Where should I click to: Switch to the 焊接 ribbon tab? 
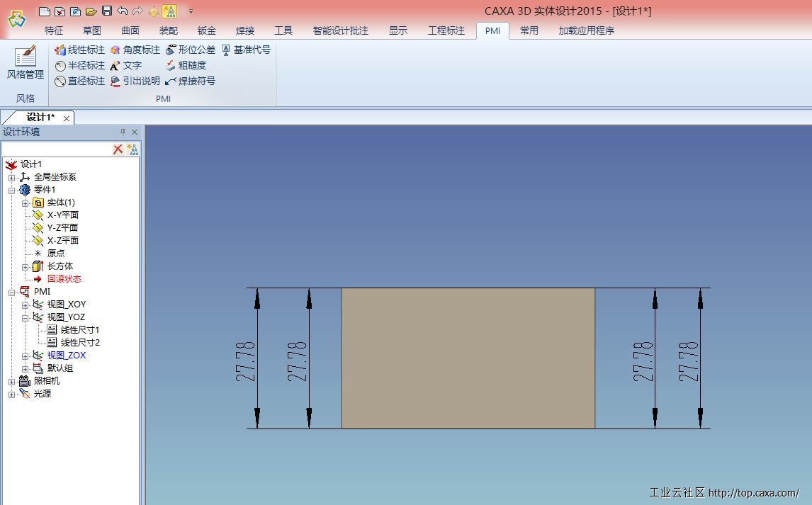245,30
